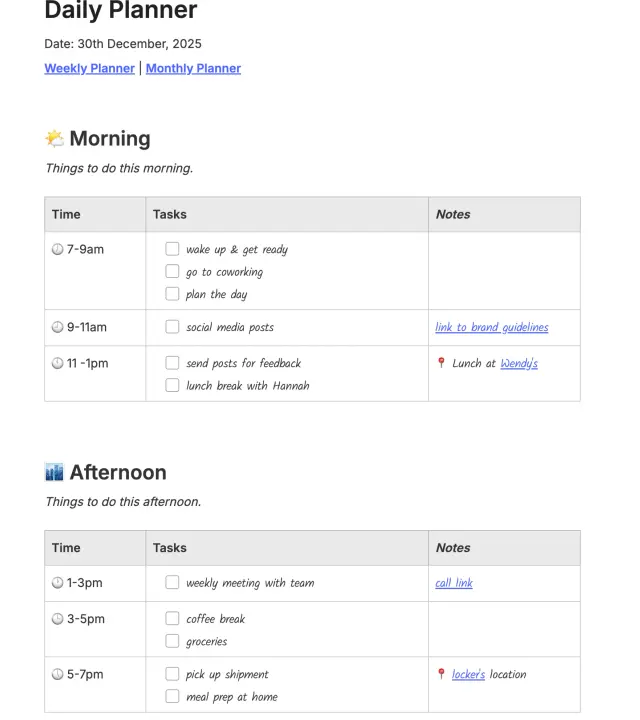Follow the 'call link' in Notes
The width and height of the screenshot is (640, 720).
454,583
